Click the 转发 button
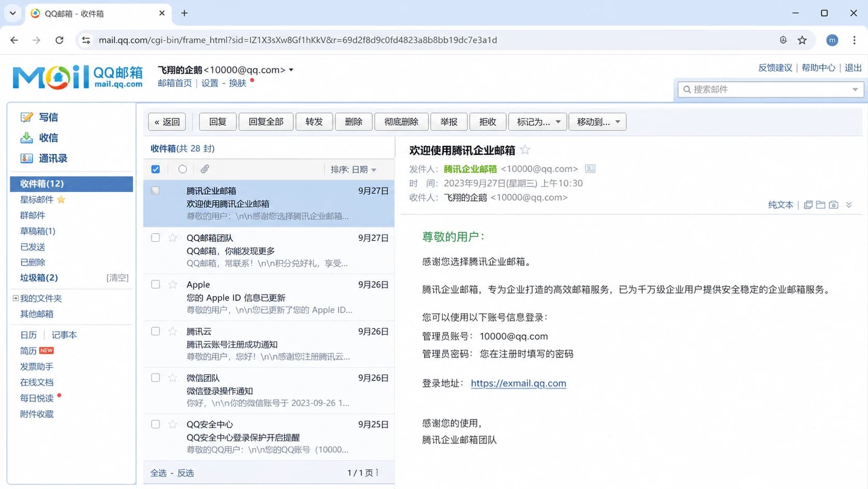868x489 pixels. (x=314, y=122)
